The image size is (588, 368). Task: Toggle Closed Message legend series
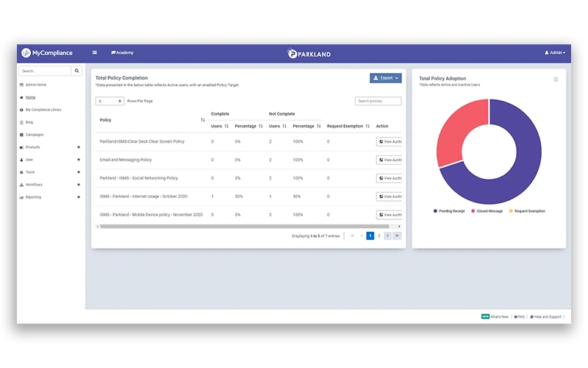pyautogui.click(x=487, y=211)
